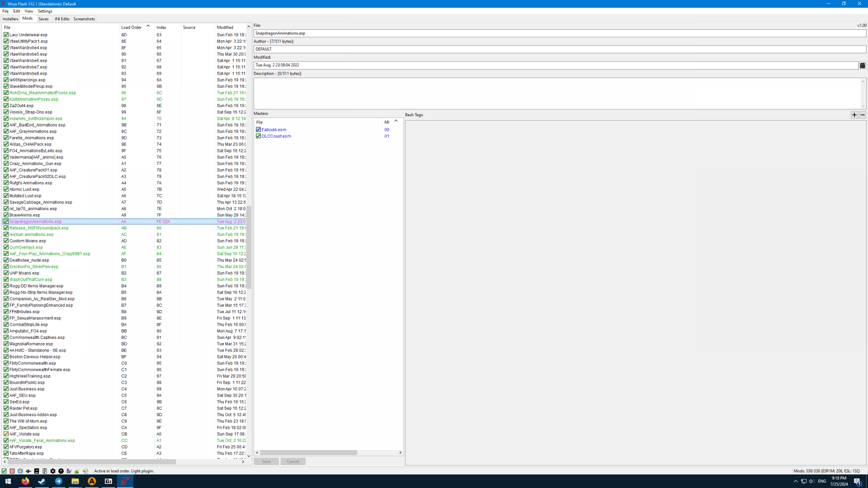
Task: Click the red square status bar icon
Action: coord(12,471)
